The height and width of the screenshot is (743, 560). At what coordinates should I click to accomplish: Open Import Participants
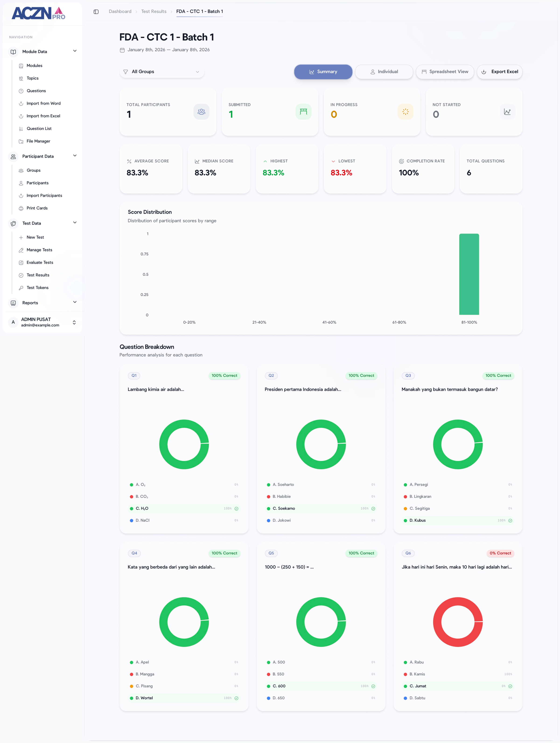(x=44, y=196)
